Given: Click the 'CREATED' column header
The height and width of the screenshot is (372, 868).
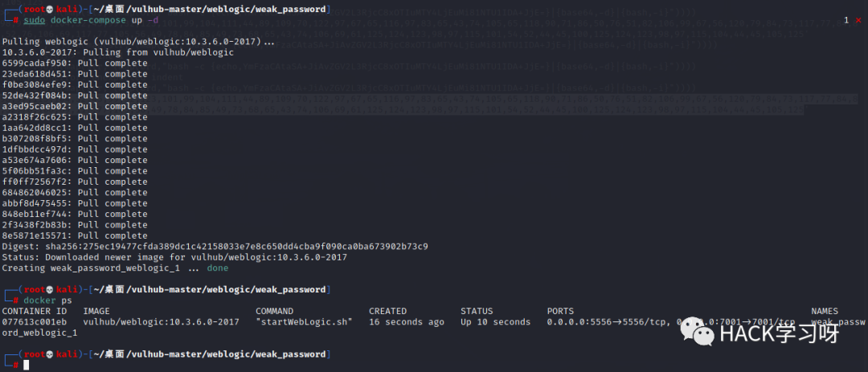Looking at the screenshot, I should pyautogui.click(x=388, y=312).
